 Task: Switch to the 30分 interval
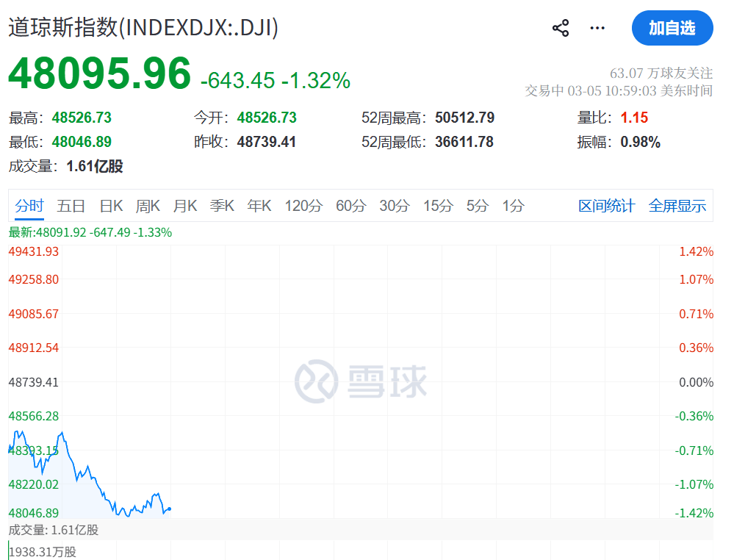(395, 207)
